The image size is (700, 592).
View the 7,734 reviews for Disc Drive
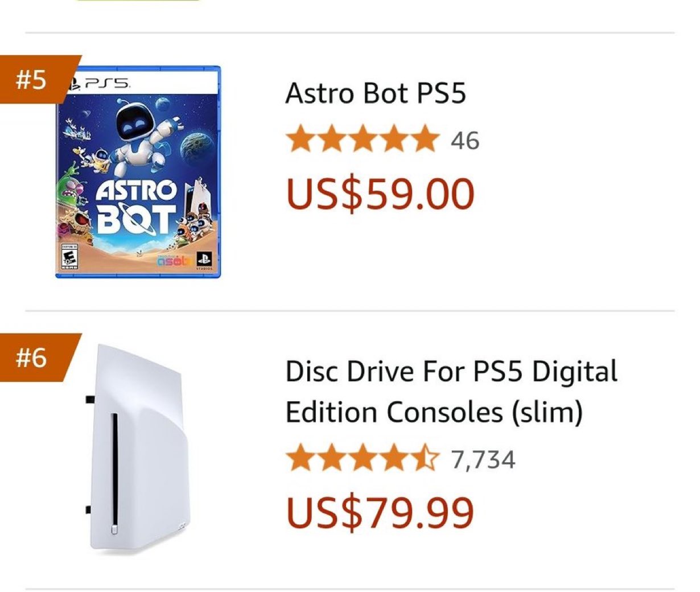point(483,460)
